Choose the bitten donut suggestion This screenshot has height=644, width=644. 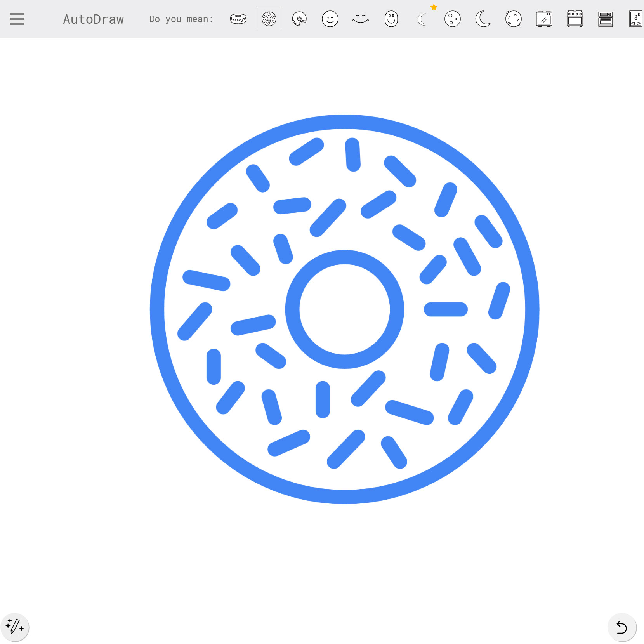[299, 19]
